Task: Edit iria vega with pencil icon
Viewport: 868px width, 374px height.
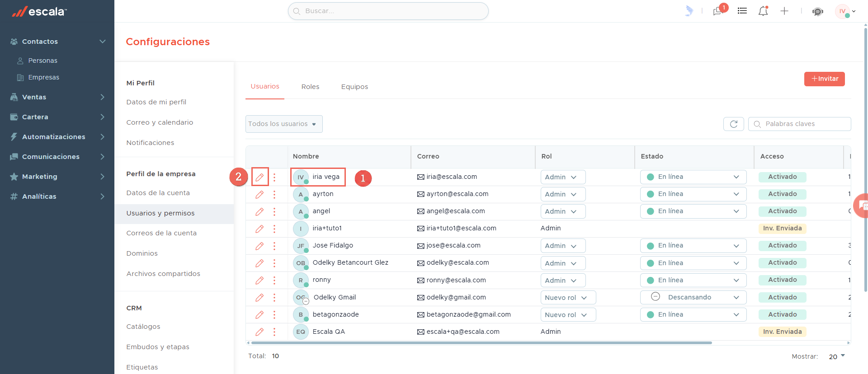Action: tap(259, 177)
